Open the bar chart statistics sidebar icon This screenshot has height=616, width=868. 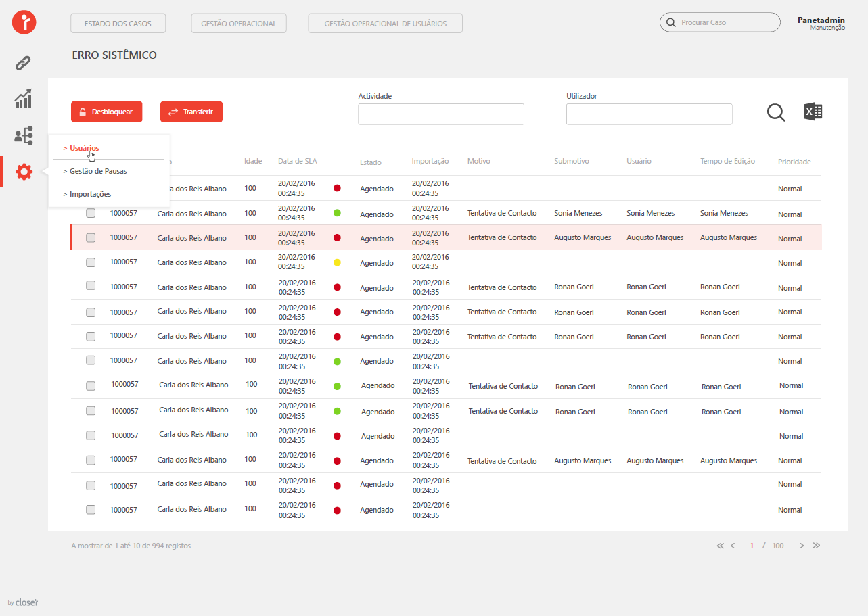pyautogui.click(x=24, y=99)
